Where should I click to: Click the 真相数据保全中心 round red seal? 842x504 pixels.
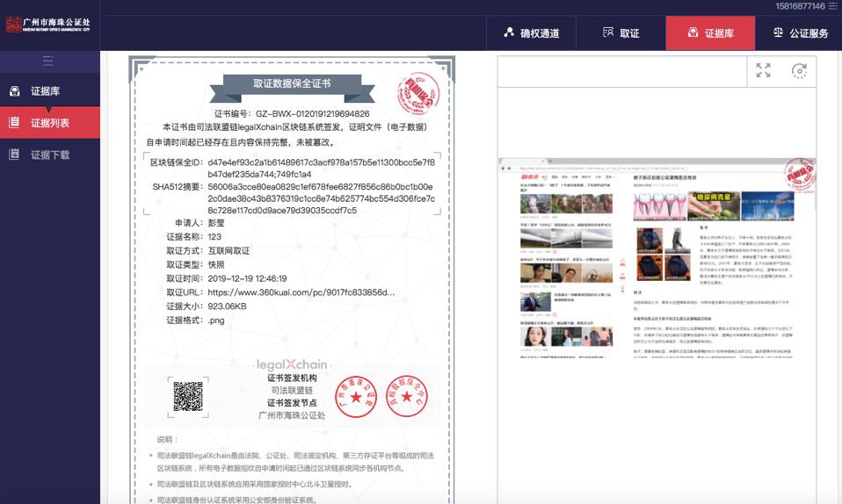pyautogui.click(x=407, y=396)
